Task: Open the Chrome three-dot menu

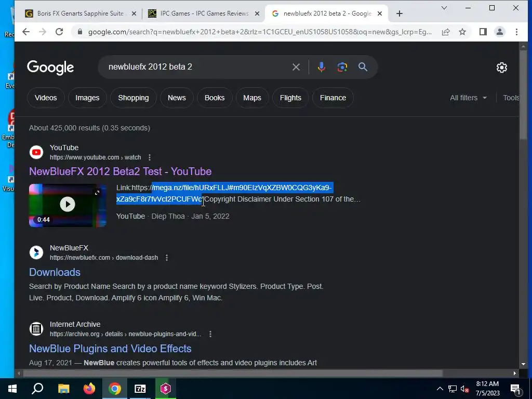Action: click(517, 32)
